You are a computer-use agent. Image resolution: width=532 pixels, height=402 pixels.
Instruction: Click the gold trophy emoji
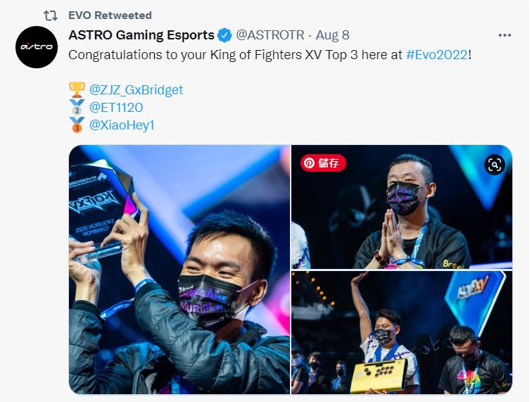tap(77, 89)
